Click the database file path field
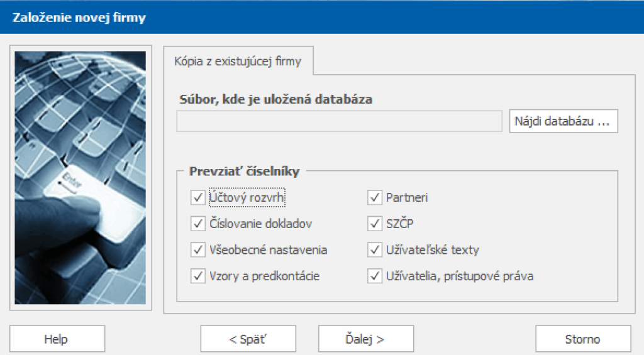The image size is (644, 355). click(x=338, y=121)
